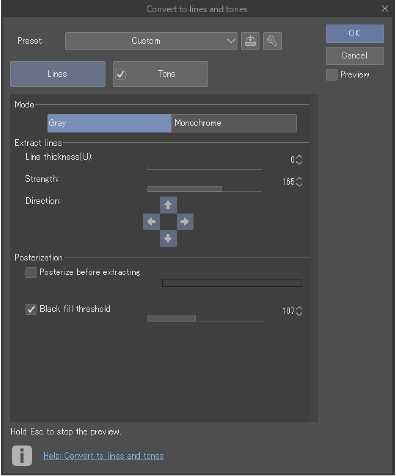
Task: Switch to the Tone tab
Action: [x=160, y=74]
